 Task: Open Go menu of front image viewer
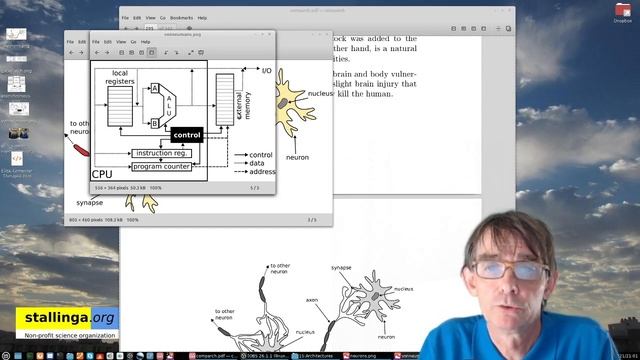[133, 42]
